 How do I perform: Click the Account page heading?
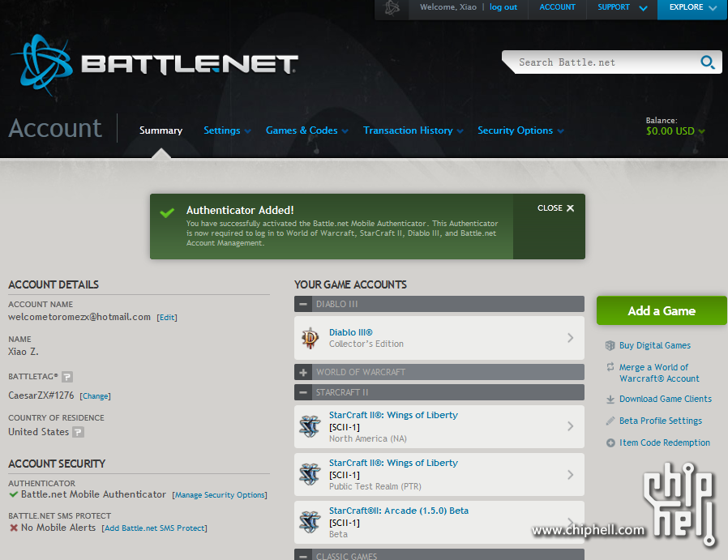point(55,128)
